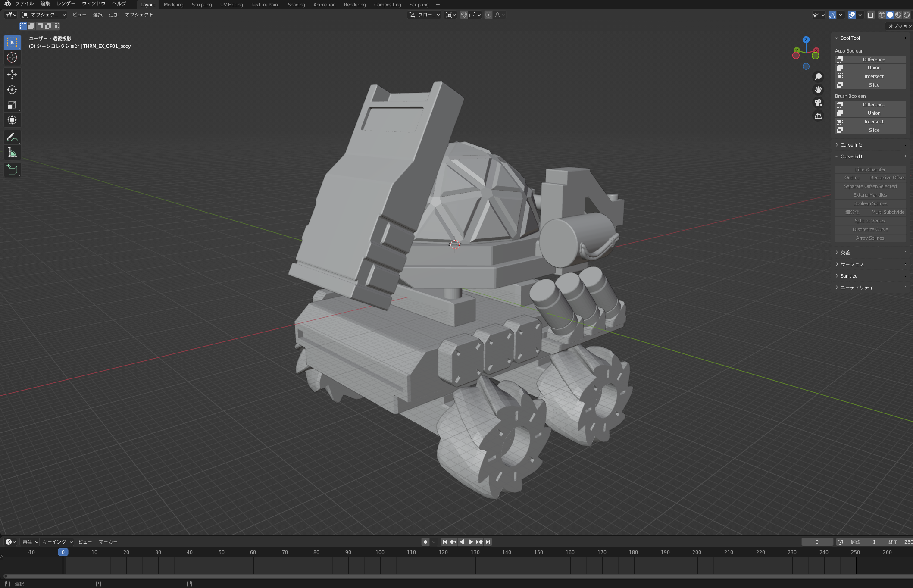Toggle auto keying record button
913x588 pixels.
click(425, 542)
